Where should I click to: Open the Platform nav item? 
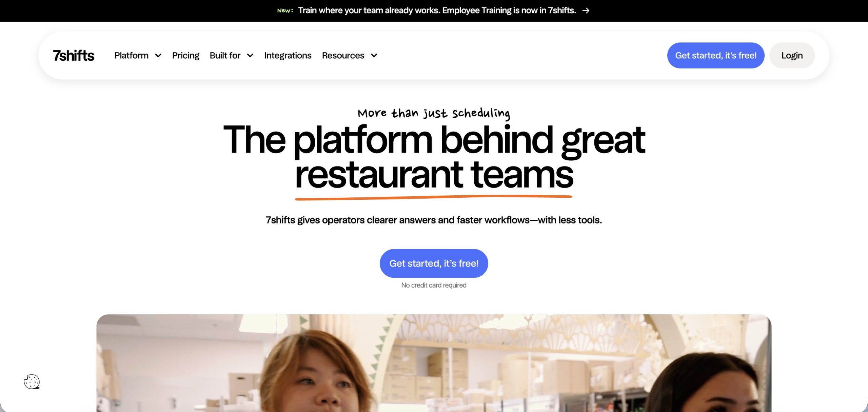coord(131,56)
